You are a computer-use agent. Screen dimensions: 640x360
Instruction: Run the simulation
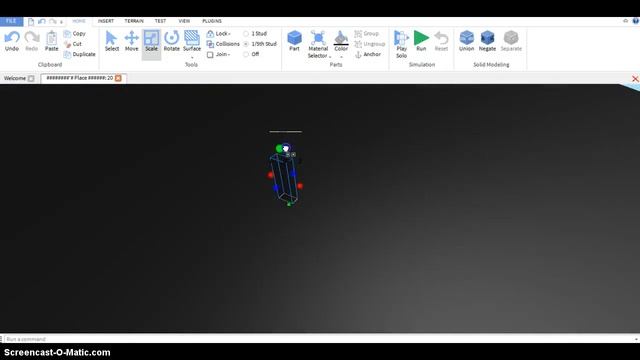click(x=421, y=41)
